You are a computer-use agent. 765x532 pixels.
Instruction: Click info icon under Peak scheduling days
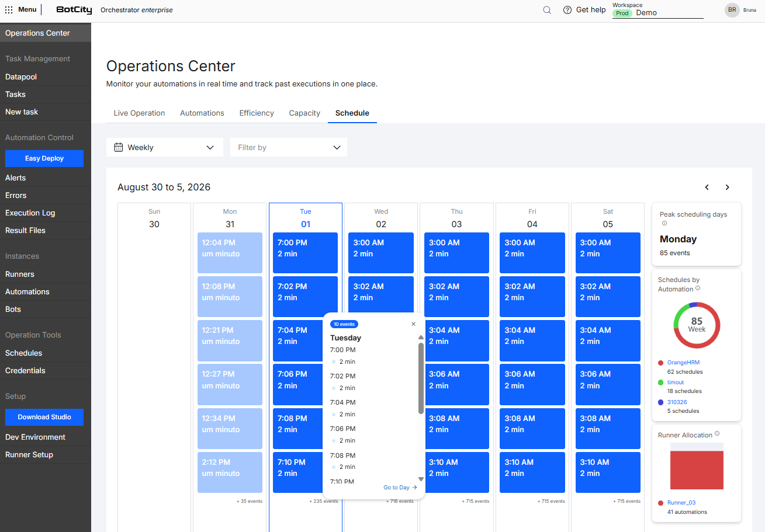click(x=664, y=224)
